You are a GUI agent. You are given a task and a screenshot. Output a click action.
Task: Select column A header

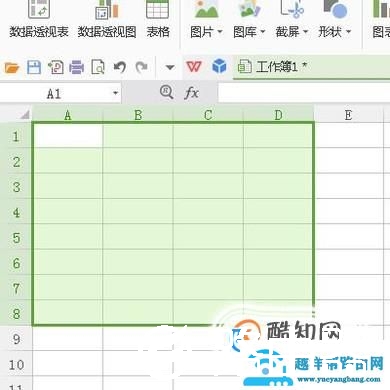68,115
